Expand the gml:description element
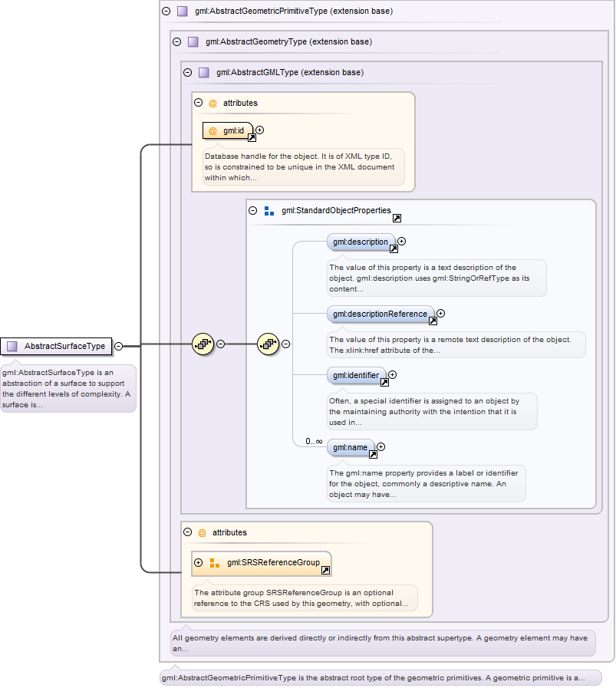The image size is (616, 688). (401, 241)
